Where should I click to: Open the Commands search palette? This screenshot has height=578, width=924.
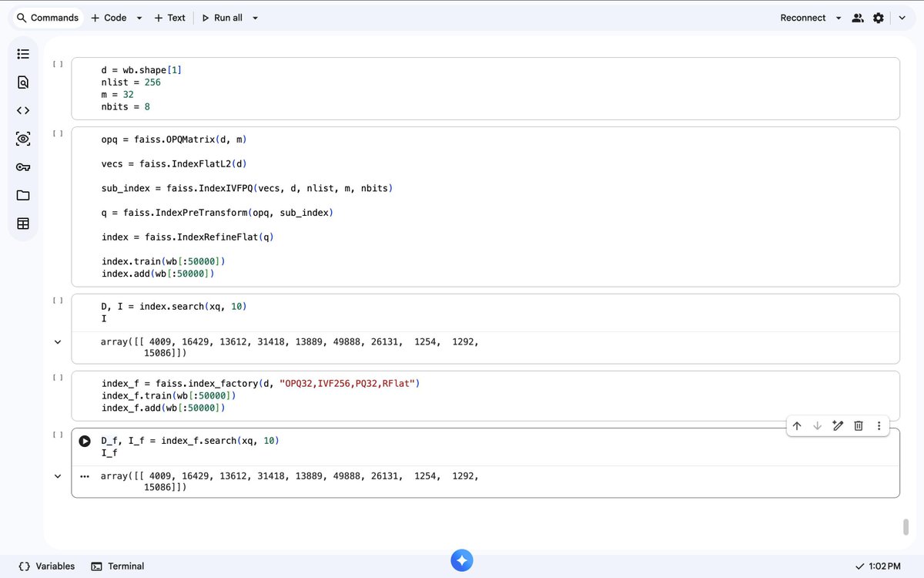(x=48, y=18)
